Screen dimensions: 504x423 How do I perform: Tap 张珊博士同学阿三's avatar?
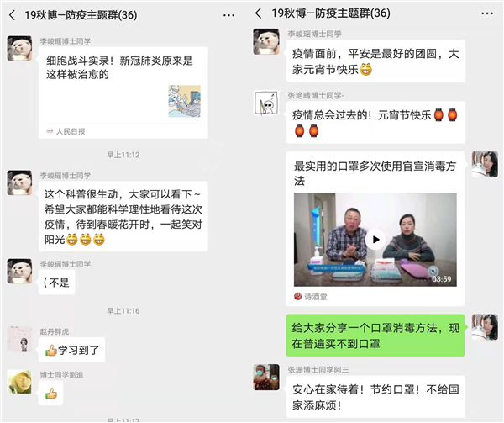point(266,377)
